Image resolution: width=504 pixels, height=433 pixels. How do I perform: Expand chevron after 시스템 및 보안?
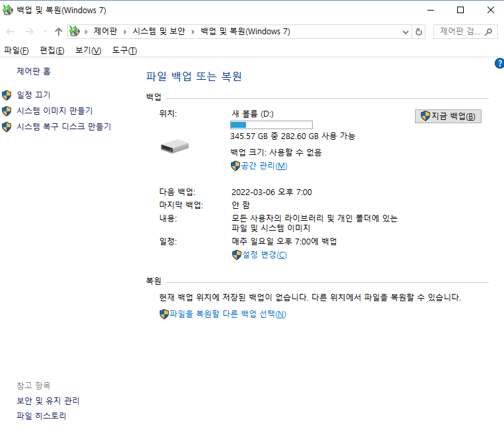pos(193,32)
